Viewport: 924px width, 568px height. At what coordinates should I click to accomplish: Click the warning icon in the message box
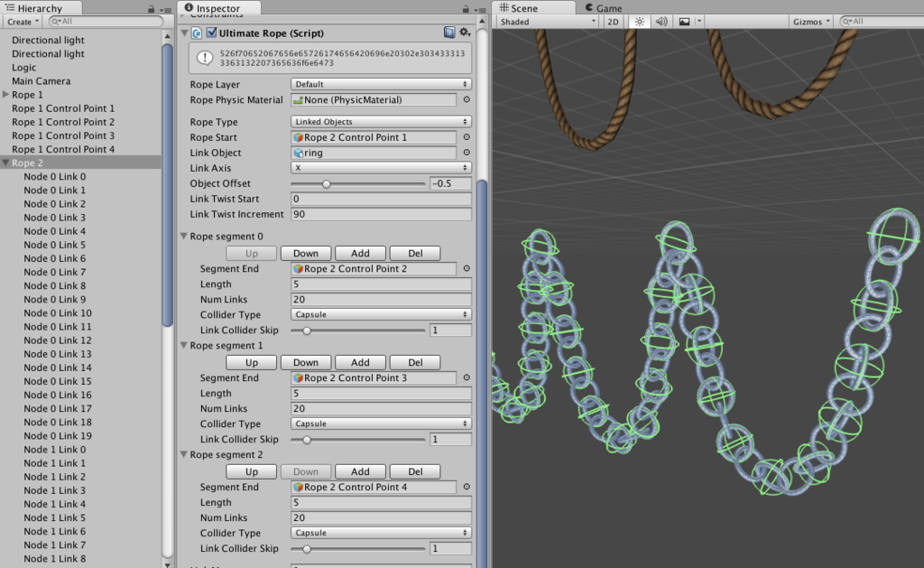pyautogui.click(x=205, y=58)
